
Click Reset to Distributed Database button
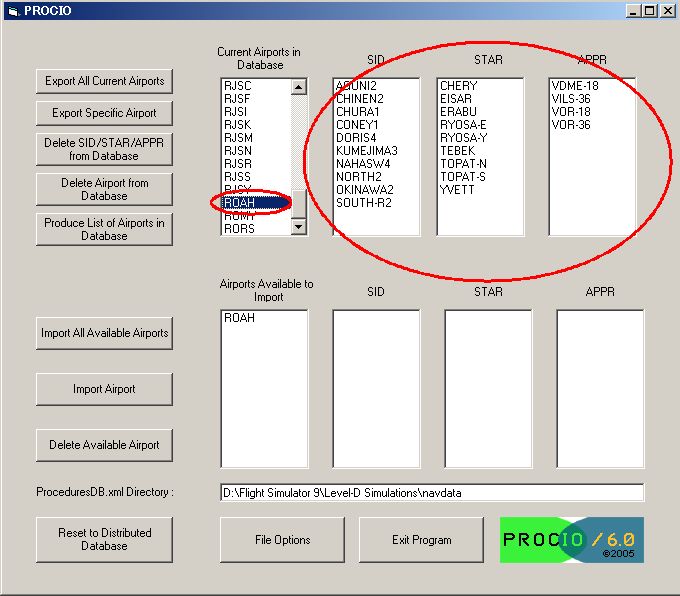[105, 539]
